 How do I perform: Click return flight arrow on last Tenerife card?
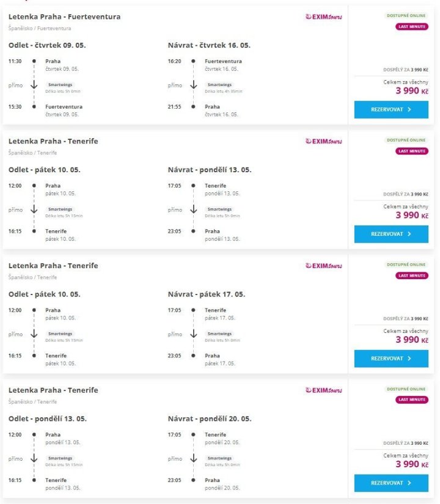pos(193,458)
